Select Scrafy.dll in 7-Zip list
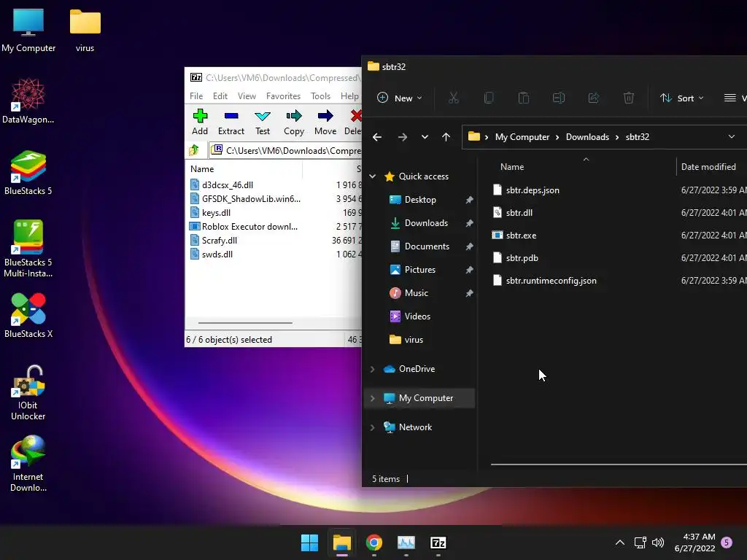The width and height of the screenshot is (747, 560). (220, 241)
